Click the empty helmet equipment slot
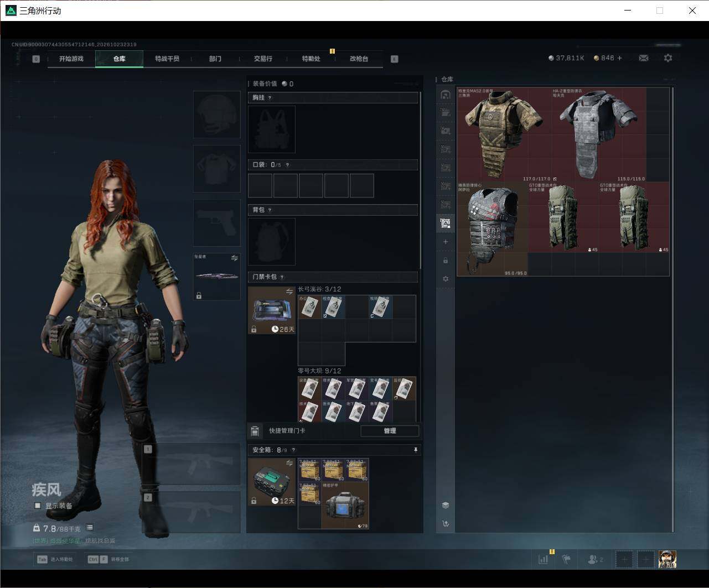The image size is (709, 588). pyautogui.click(x=217, y=115)
